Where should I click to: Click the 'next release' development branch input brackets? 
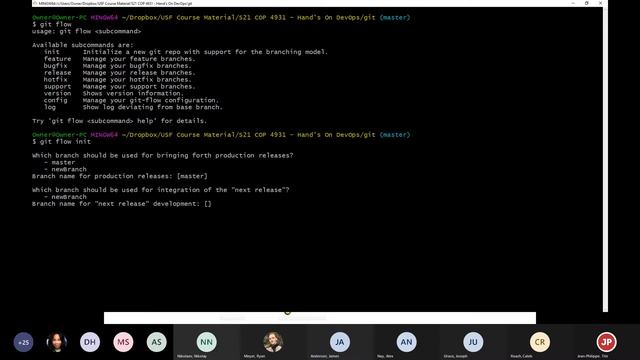pyautogui.click(x=208, y=204)
